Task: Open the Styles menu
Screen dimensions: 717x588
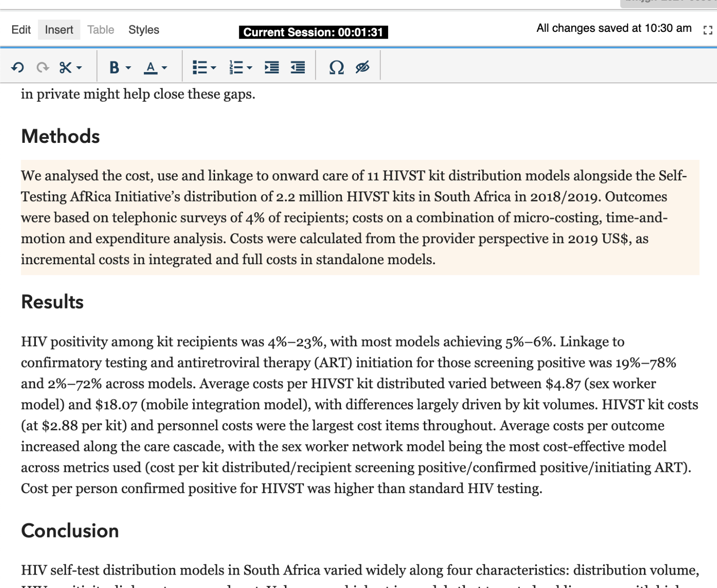Action: tap(144, 30)
